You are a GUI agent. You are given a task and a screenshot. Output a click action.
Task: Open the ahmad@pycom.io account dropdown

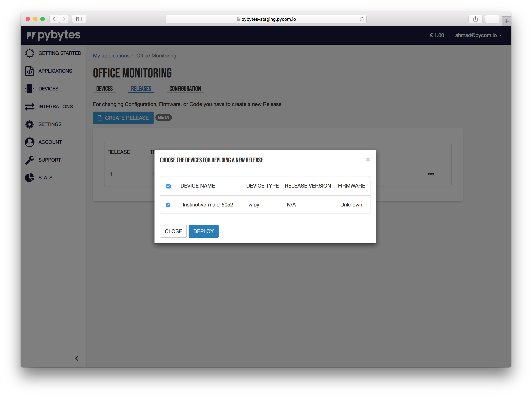pos(478,35)
